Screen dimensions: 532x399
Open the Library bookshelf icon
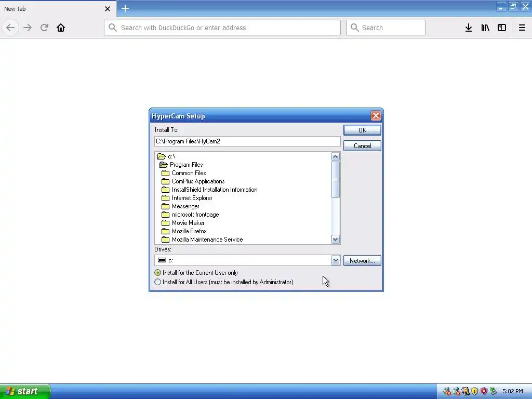(x=485, y=28)
